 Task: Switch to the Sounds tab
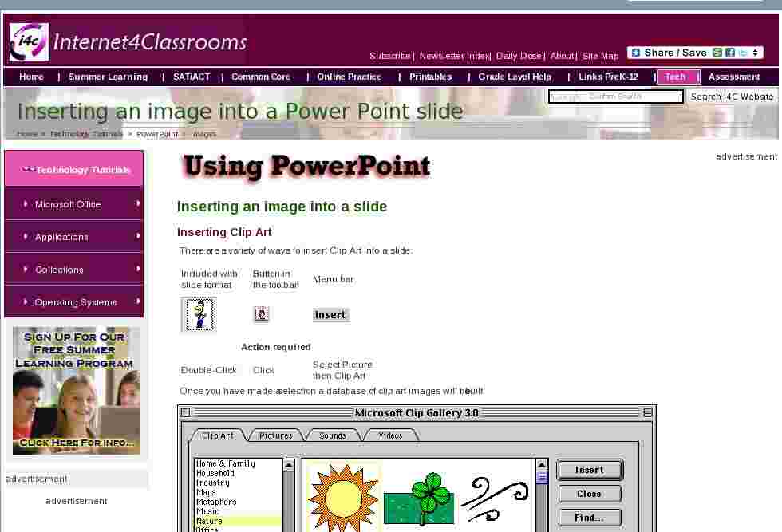click(333, 435)
